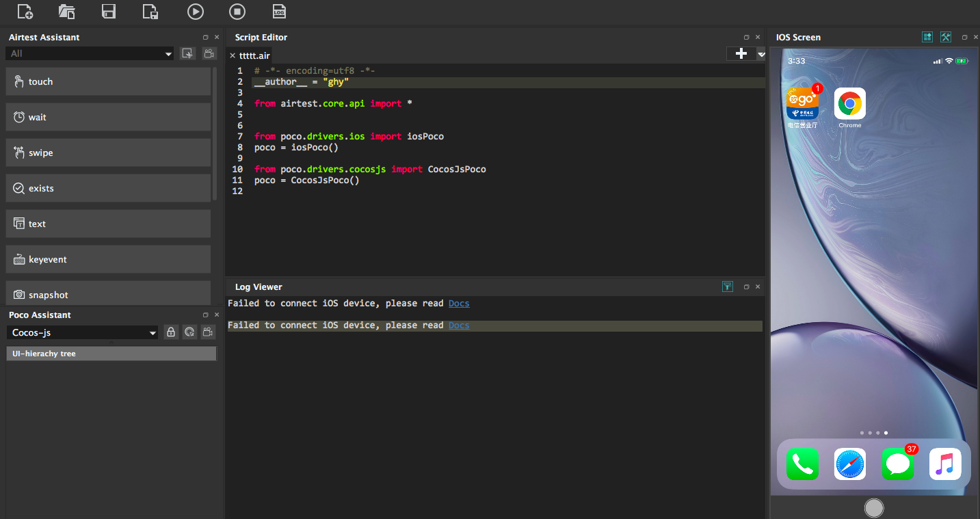Screen dimensions: 980x519
Task: Open the dropdown arrow beside the plus button
Action: click(760, 54)
